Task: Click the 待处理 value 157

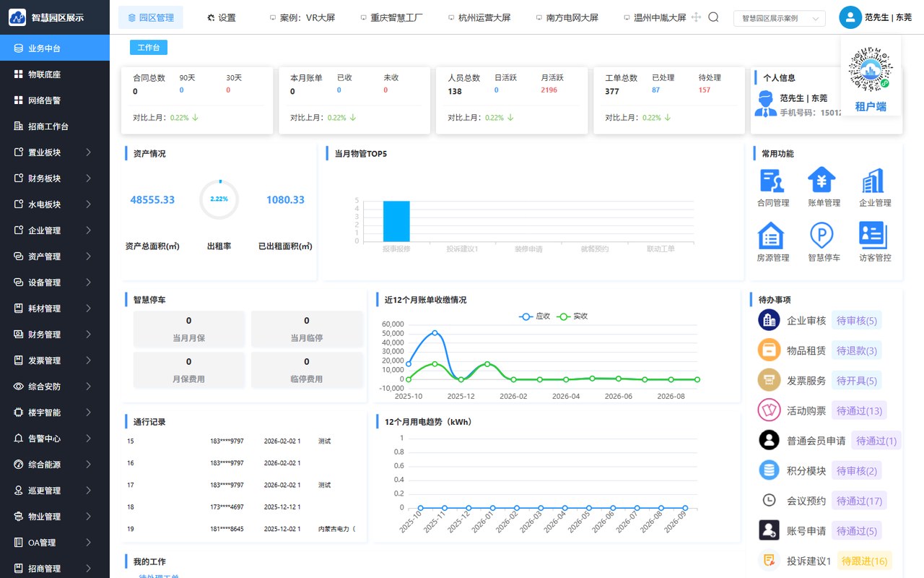Action: (x=705, y=90)
